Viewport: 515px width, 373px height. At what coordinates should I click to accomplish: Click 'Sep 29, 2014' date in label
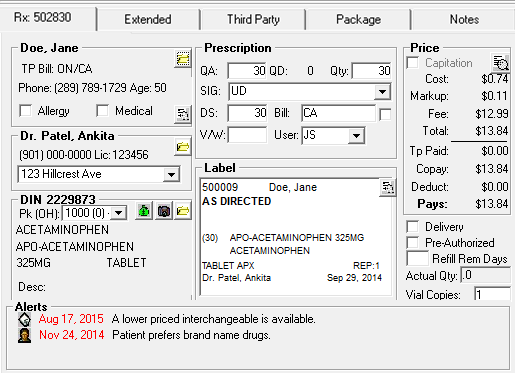pos(354,278)
